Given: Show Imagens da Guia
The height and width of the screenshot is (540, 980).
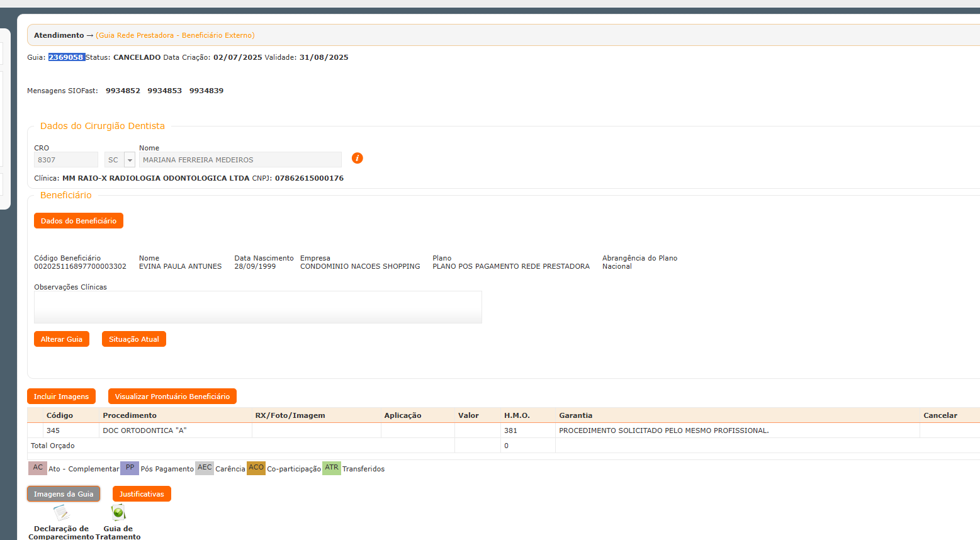Looking at the screenshot, I should point(64,494).
